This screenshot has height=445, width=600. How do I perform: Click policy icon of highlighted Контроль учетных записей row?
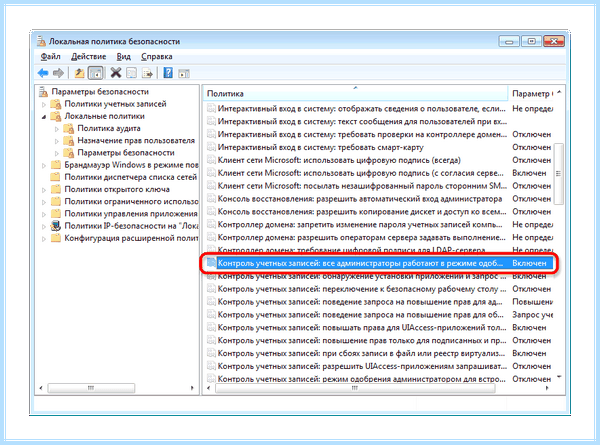pyautogui.click(x=211, y=263)
